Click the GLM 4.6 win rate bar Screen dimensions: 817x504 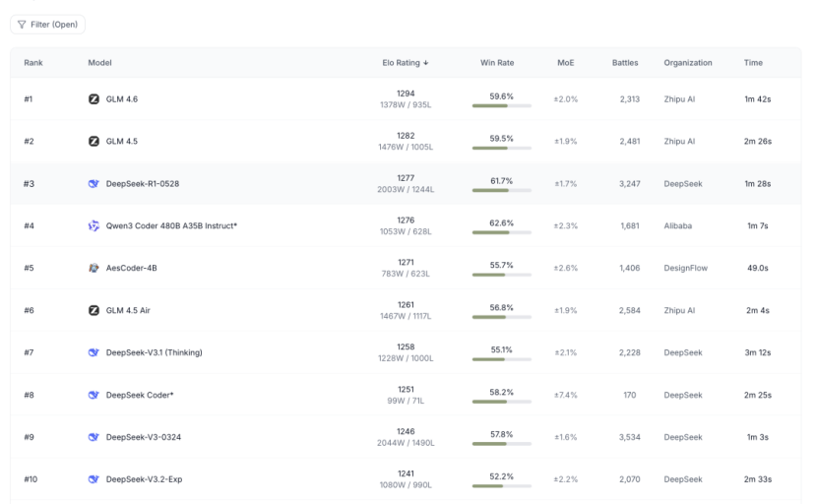coord(501,106)
